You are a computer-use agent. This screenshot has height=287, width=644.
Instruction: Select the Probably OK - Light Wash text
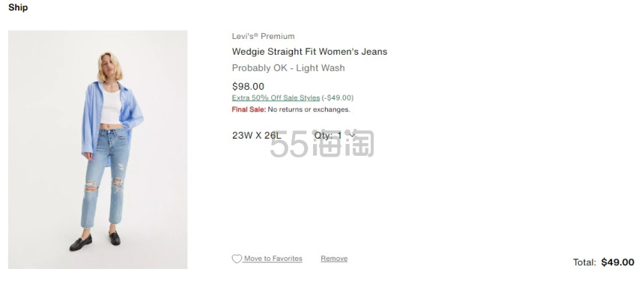(288, 68)
